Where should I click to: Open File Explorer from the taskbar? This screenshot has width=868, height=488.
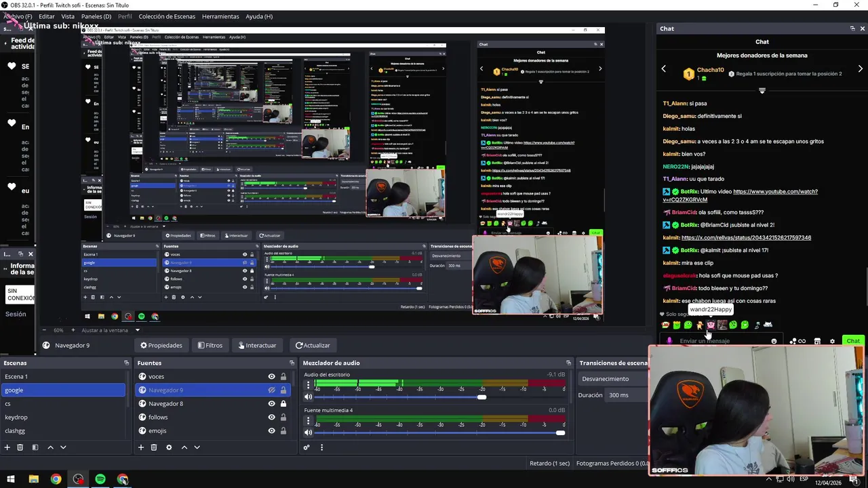[33, 479]
